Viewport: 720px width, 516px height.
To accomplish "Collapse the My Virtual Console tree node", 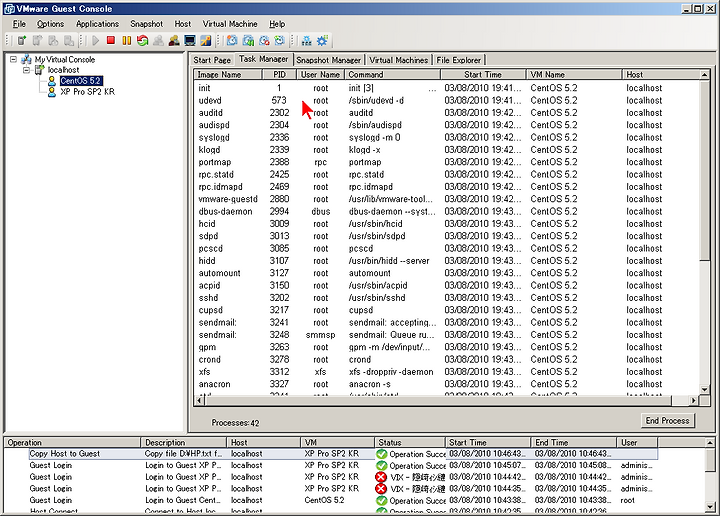I will (x=13, y=59).
